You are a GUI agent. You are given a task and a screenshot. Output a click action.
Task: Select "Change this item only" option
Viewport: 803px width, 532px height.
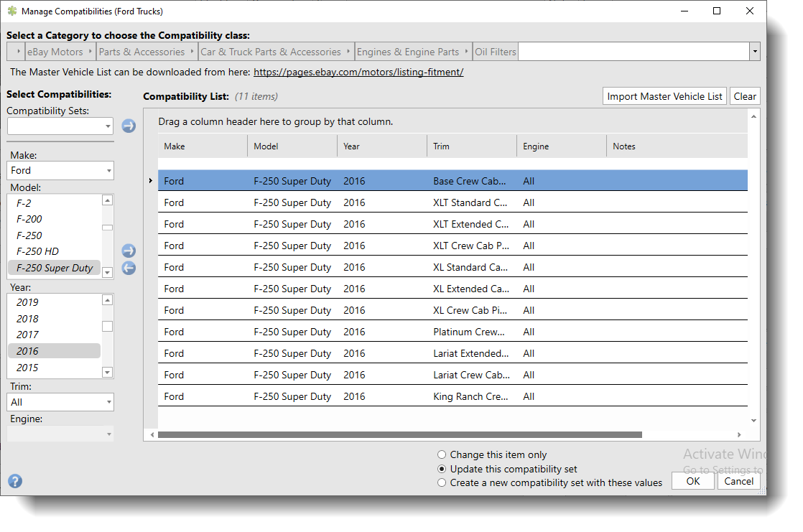pyautogui.click(x=442, y=454)
